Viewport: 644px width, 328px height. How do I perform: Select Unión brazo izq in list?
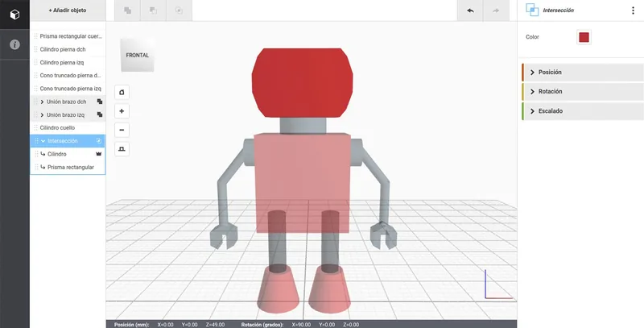[x=68, y=114]
